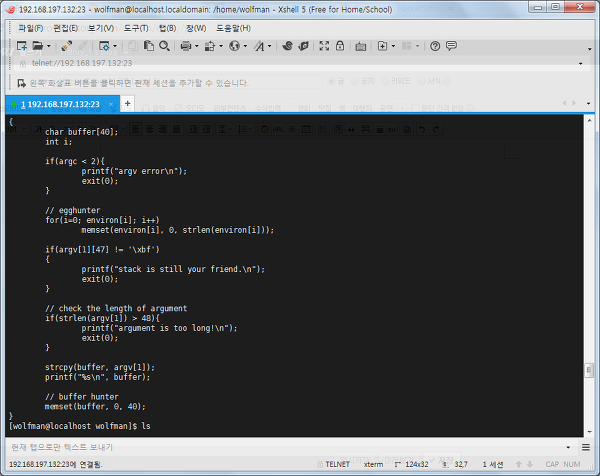Click the file transfer icon
This screenshot has height=476, width=600.
pos(210,46)
